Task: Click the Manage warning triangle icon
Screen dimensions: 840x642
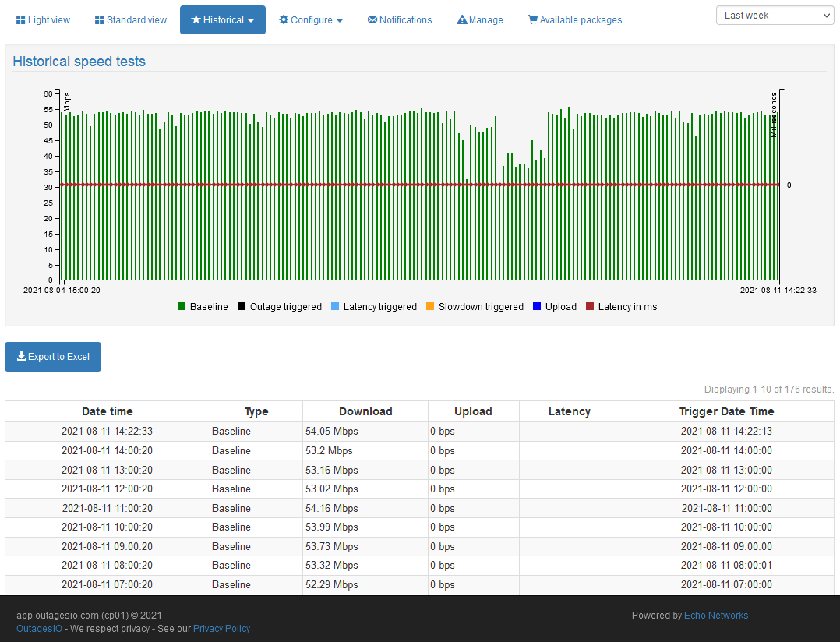Action: (462, 19)
